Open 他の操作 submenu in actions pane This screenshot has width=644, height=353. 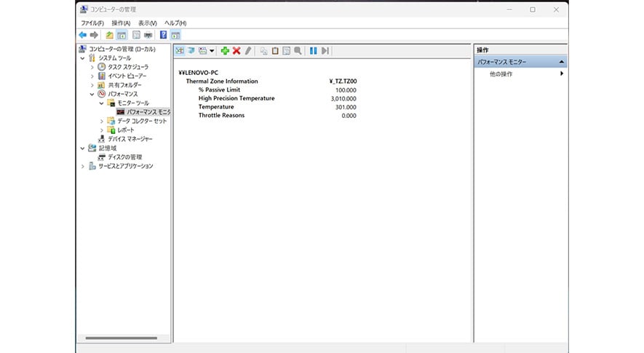click(x=501, y=74)
